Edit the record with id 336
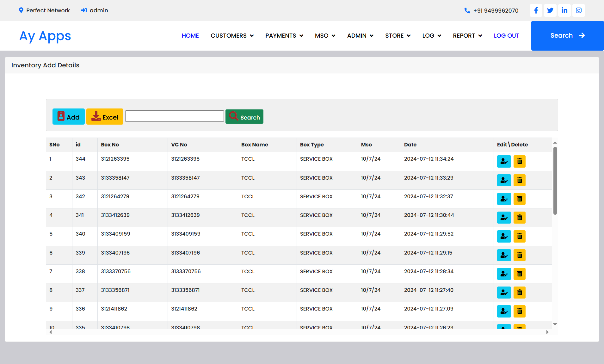The image size is (604, 364). 504,311
